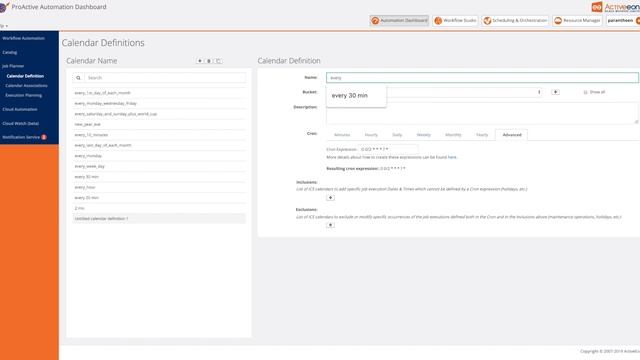Switch to the Hourly cron tab
The image size is (640, 360).
[371, 135]
